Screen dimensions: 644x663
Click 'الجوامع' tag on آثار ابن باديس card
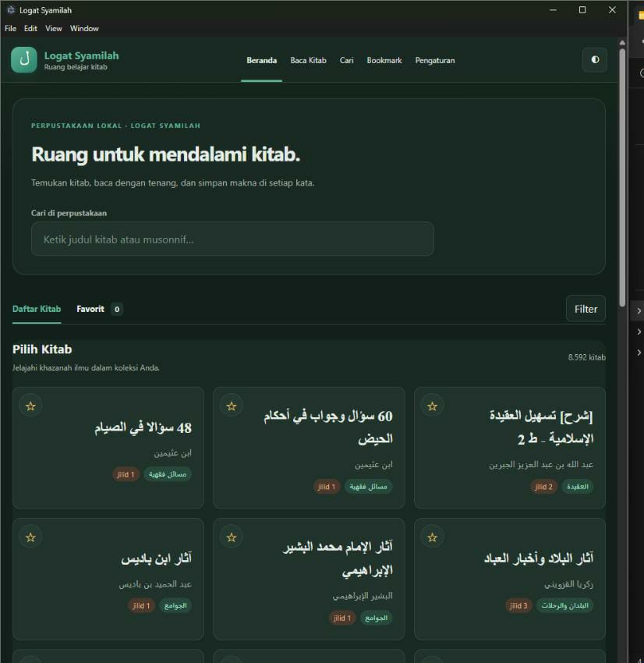coord(175,605)
